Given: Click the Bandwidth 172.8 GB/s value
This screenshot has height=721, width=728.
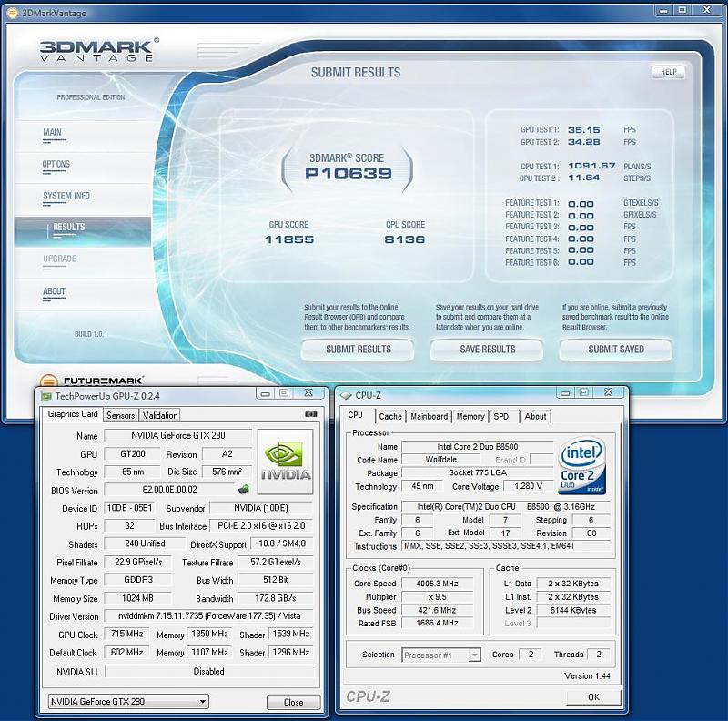Looking at the screenshot, I should [276, 598].
